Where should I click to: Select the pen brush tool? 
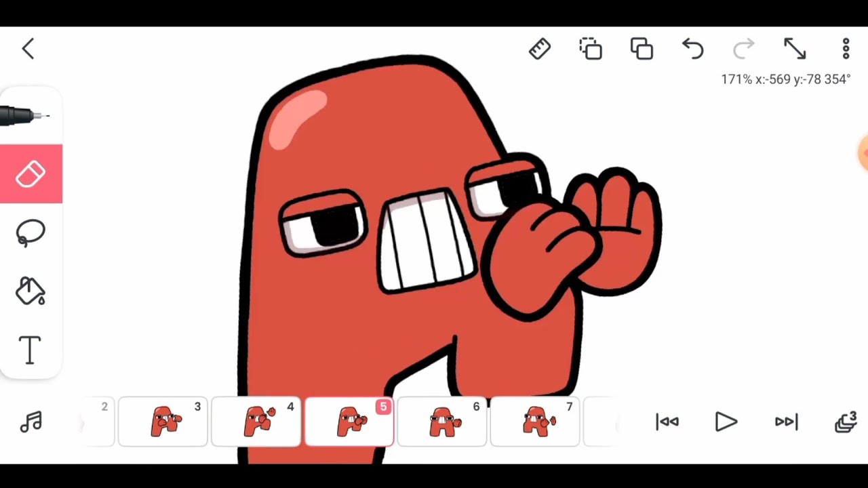point(27,116)
